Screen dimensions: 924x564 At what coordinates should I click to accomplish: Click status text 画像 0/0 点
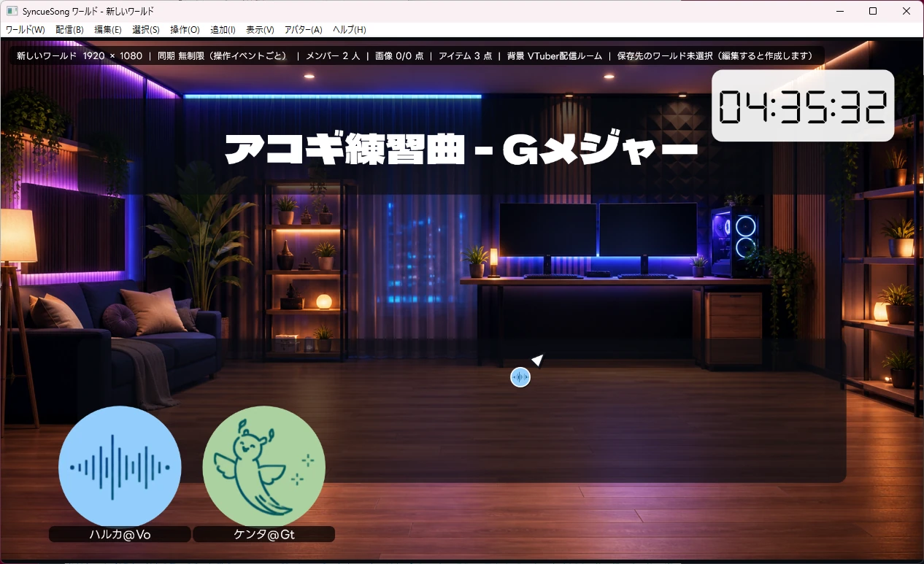[x=399, y=56]
